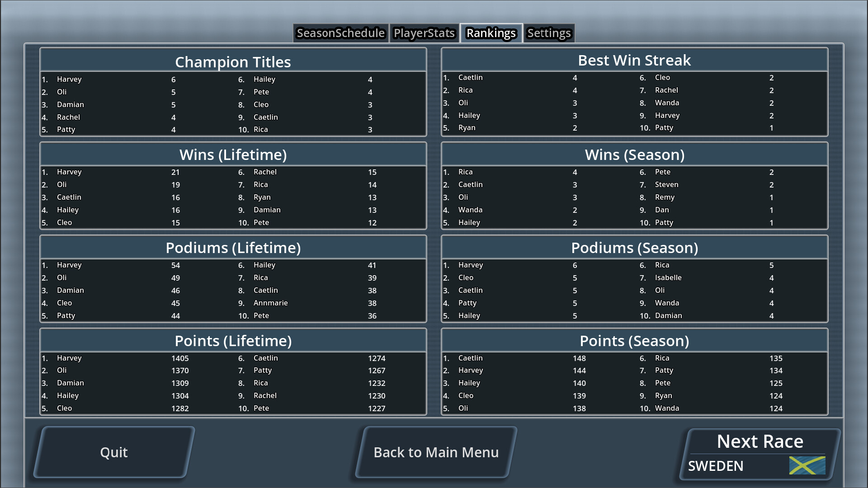This screenshot has height=488, width=868.
Task: Click Back to Main Menu
Action: pos(436,452)
